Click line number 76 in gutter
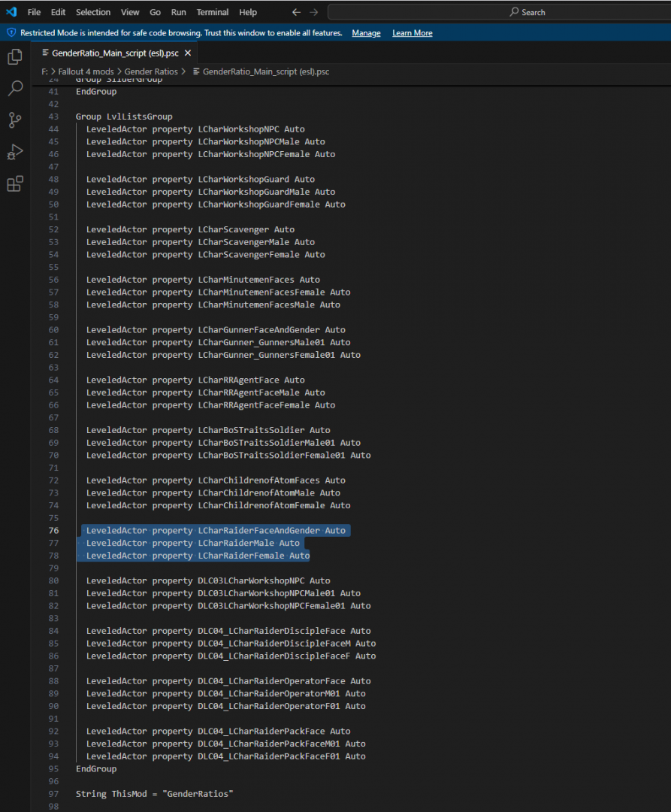This screenshot has width=671, height=812. pyautogui.click(x=53, y=531)
